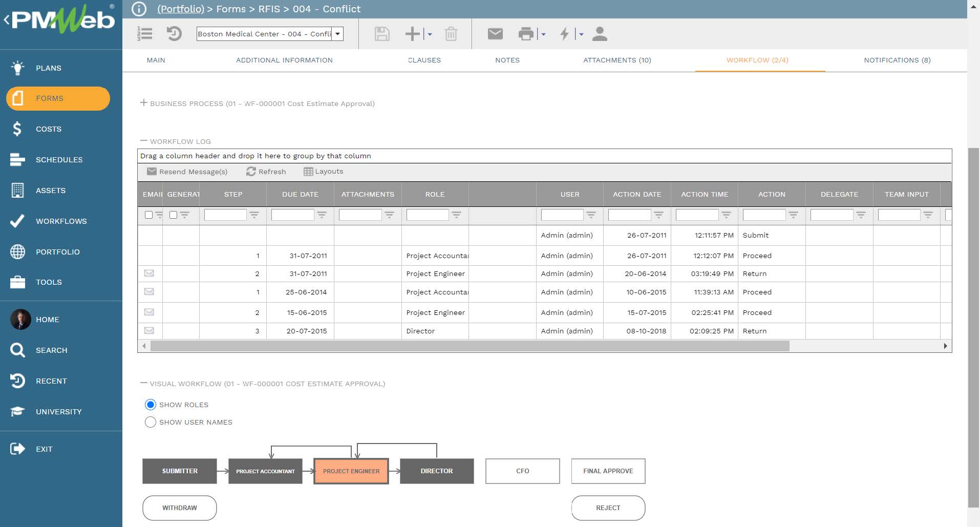Open Layouts in the workflow log toolbar
The height and width of the screenshot is (527, 980).
tap(324, 172)
